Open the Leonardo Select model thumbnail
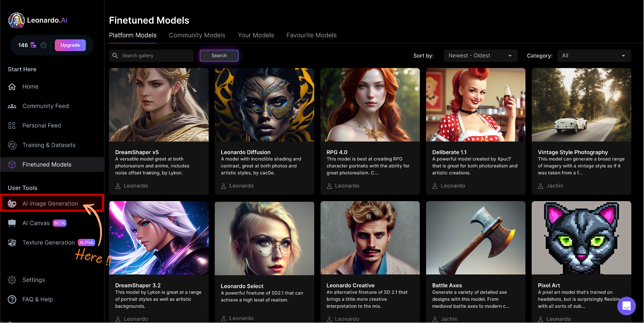Image resolution: width=644 pixels, height=323 pixels. [264, 238]
